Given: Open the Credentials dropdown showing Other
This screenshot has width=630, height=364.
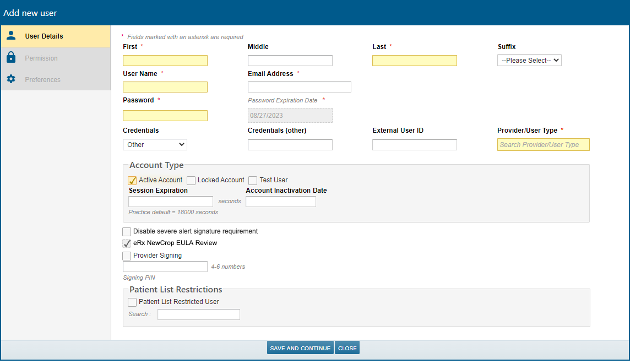Looking at the screenshot, I should coord(155,144).
